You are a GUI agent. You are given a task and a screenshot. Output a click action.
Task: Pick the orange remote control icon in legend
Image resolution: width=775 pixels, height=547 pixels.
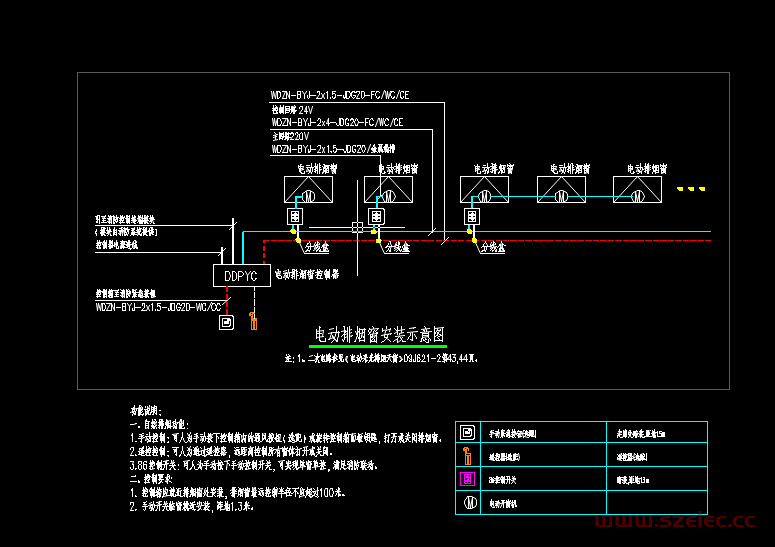pyautogui.click(x=467, y=456)
